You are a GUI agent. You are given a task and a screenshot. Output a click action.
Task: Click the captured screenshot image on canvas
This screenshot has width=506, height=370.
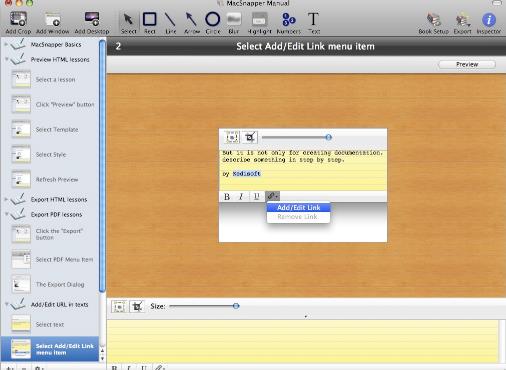coord(303,185)
